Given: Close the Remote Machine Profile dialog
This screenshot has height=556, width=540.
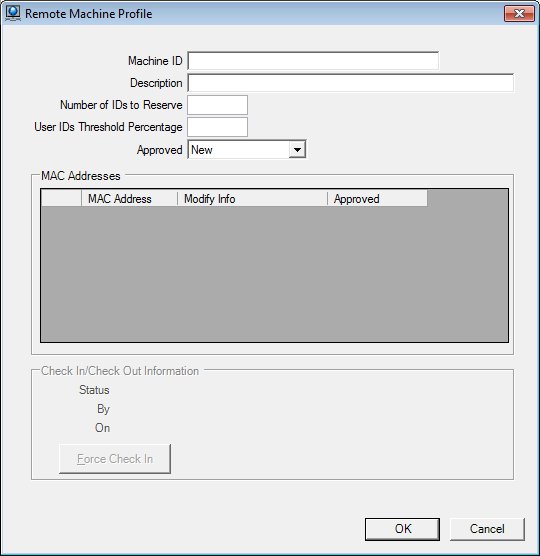Looking at the screenshot, I should (519, 13).
